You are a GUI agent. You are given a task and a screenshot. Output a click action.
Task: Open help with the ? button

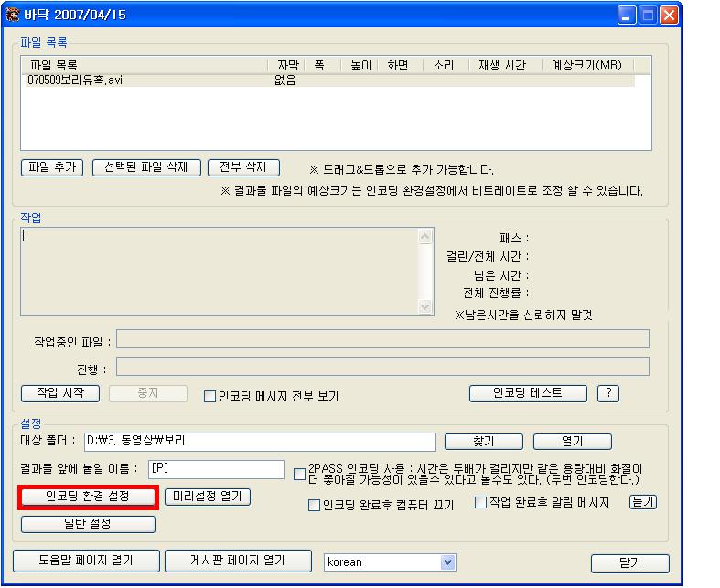608,393
